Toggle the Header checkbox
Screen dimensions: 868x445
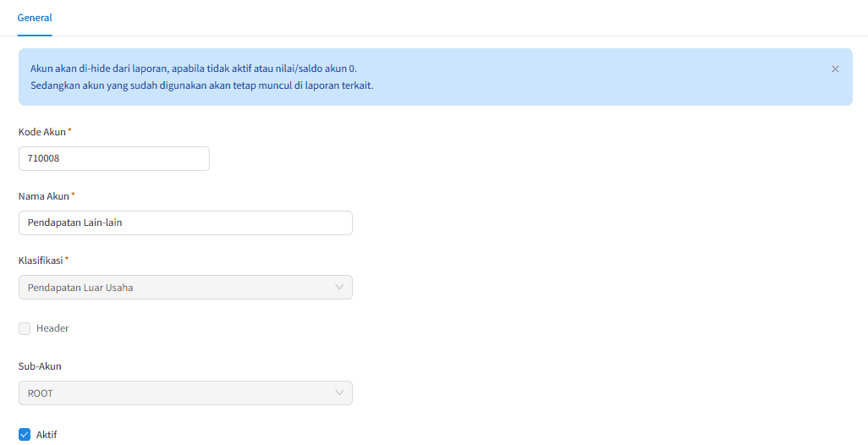click(x=25, y=328)
